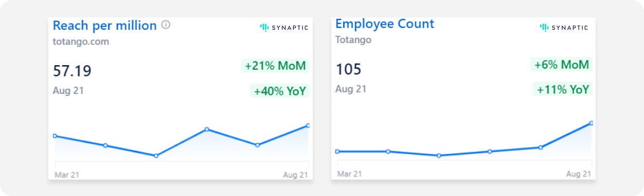
Task: Click the 105 employee count value
Action: coord(348,69)
